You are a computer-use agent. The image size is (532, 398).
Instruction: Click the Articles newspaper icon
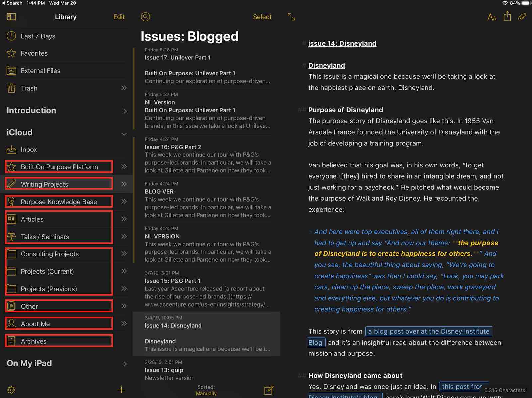point(11,219)
